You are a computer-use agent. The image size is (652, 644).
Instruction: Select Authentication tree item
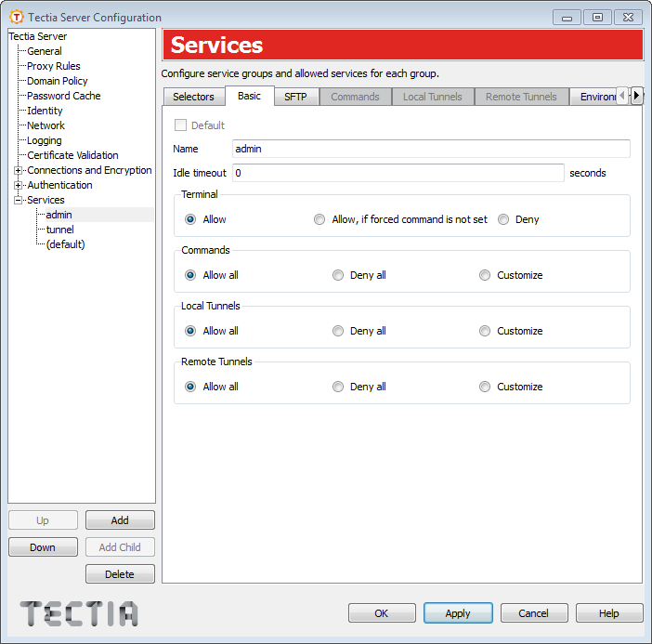tap(59, 185)
